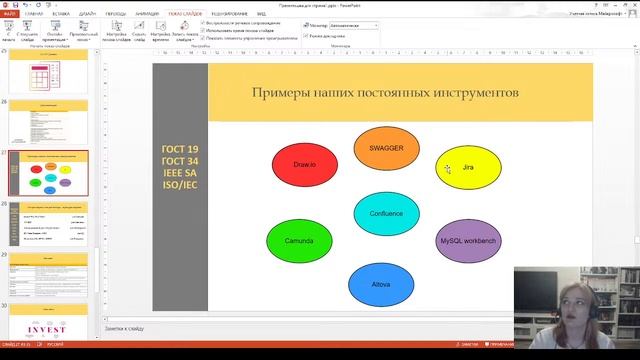Click the Help question mark icon
Image resolution: width=640 pixels, height=360 pixels.
pyautogui.click(x=596, y=5)
